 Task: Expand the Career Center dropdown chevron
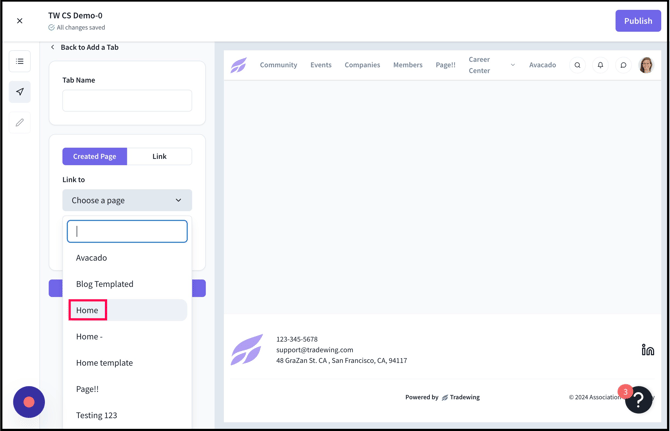tap(513, 65)
